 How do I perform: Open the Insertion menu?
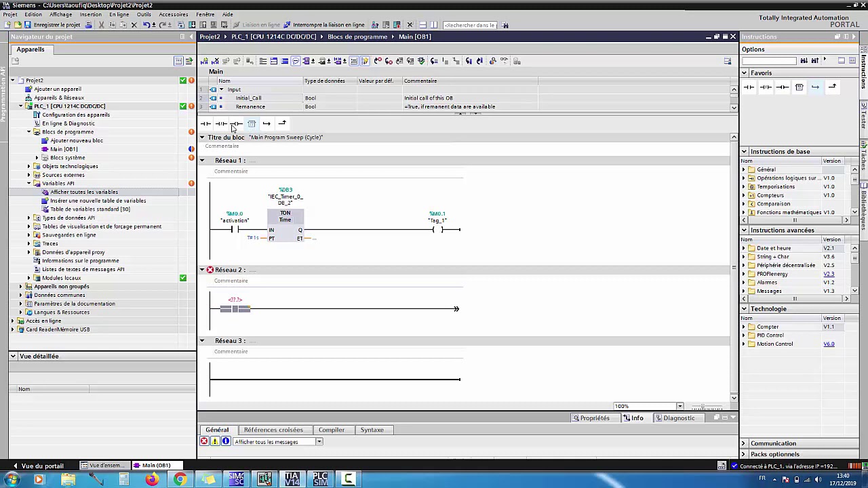91,14
